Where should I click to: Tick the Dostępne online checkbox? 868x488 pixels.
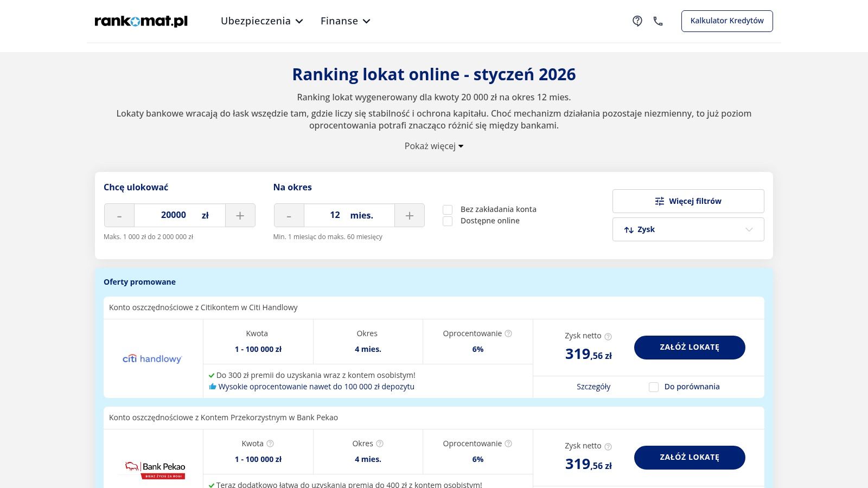pyautogui.click(x=448, y=221)
